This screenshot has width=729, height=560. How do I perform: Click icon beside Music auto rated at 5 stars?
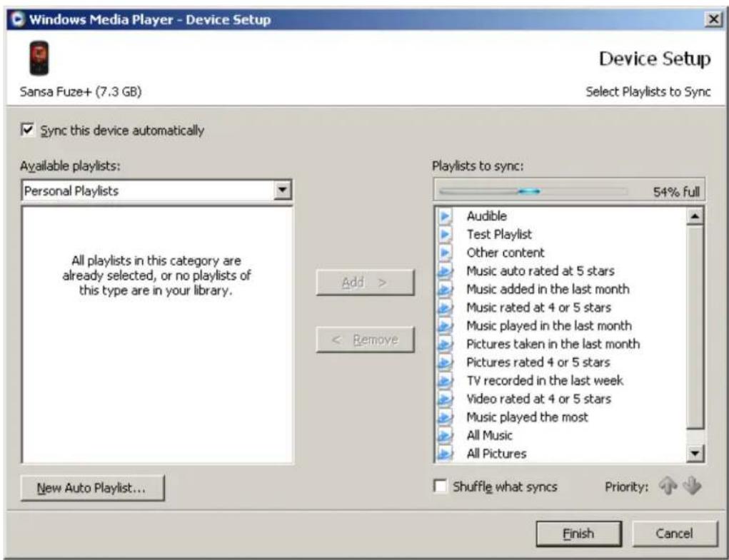[445, 270]
